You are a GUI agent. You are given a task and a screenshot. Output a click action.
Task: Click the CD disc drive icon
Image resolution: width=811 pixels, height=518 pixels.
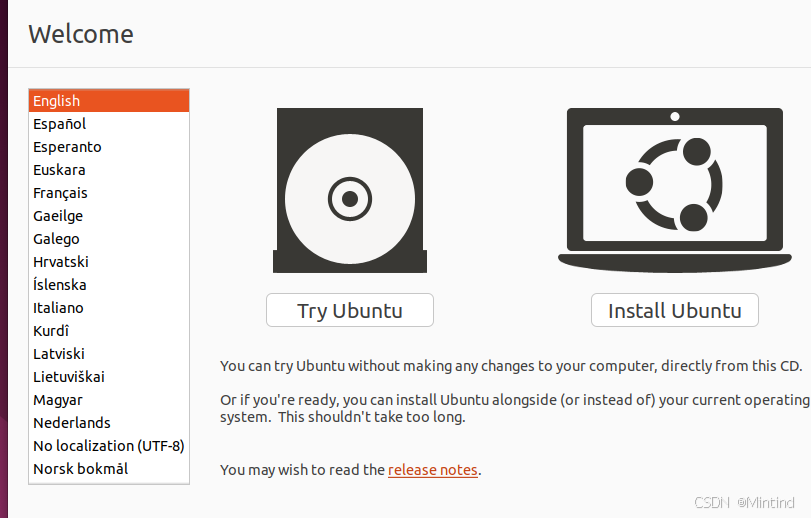350,190
